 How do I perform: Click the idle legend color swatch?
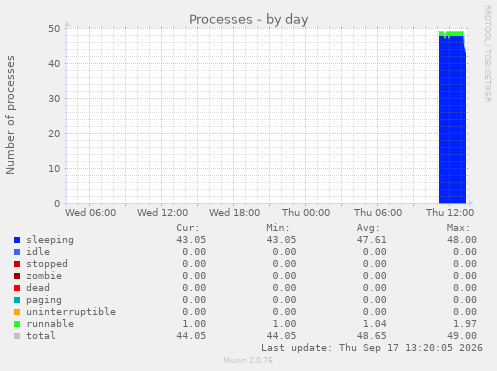pos(17,252)
